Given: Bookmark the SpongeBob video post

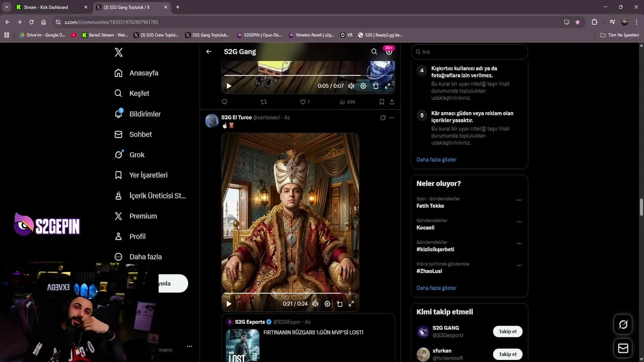Looking at the screenshot, I should click(382, 102).
